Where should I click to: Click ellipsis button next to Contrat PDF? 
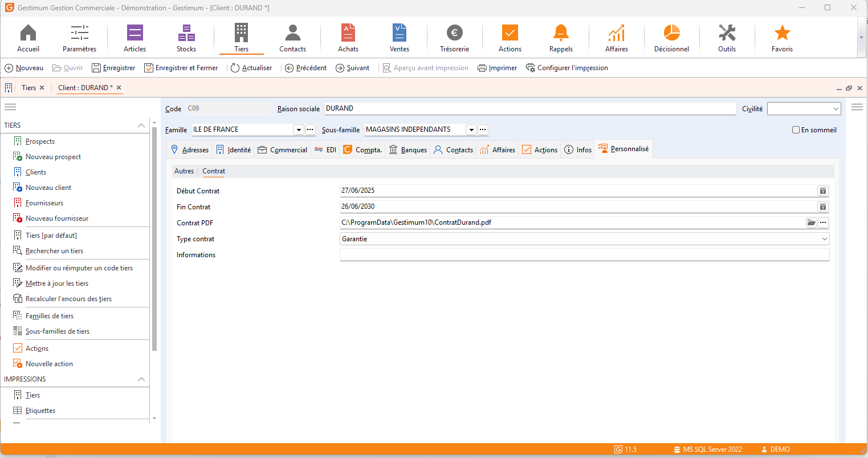coord(823,222)
